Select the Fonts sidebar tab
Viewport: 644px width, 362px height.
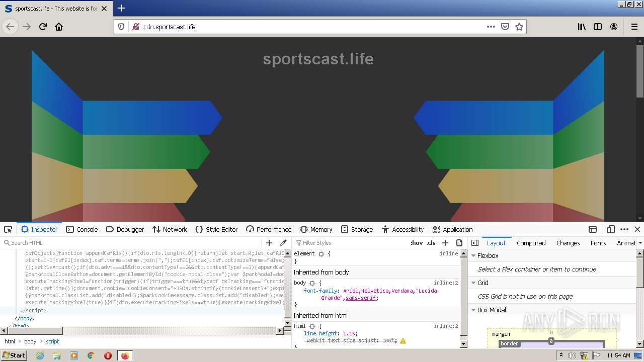pos(598,243)
